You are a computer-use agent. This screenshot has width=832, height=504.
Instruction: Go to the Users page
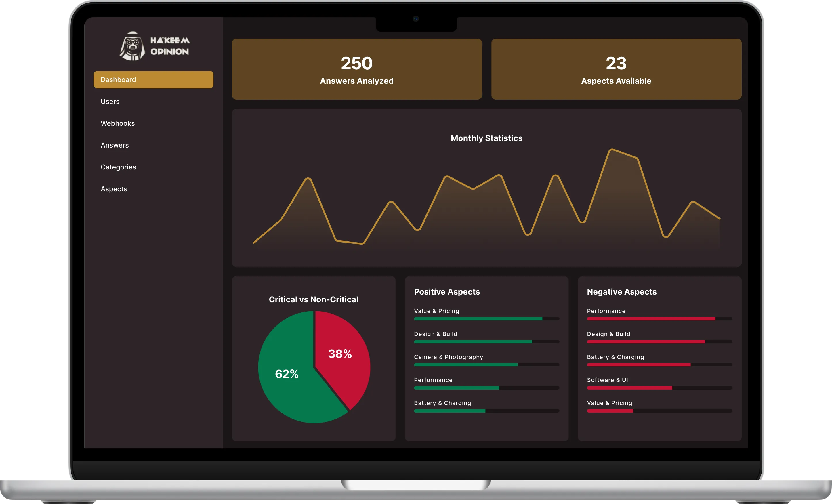[x=110, y=102]
